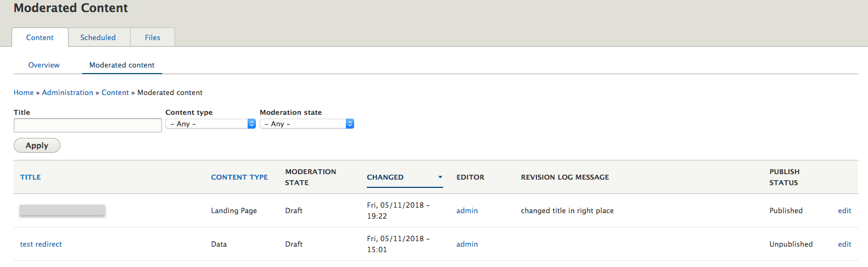Sort table by Title column
Screen dimensions: 868x267
[31, 177]
